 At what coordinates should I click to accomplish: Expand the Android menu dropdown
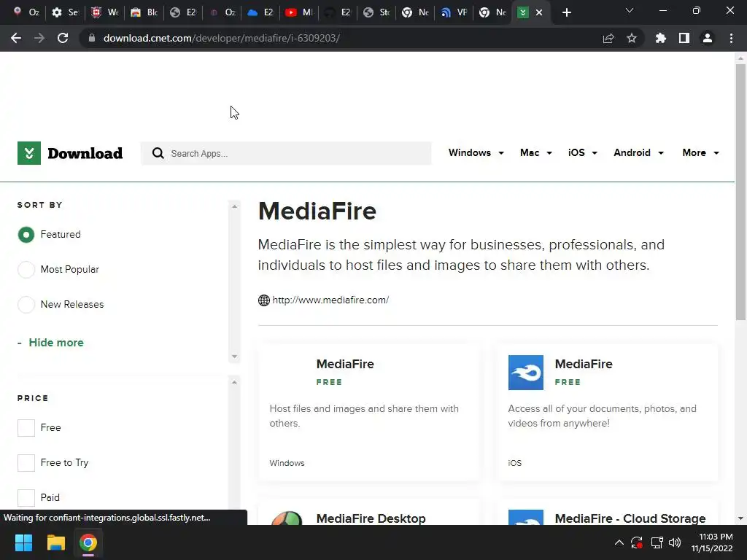(638, 153)
